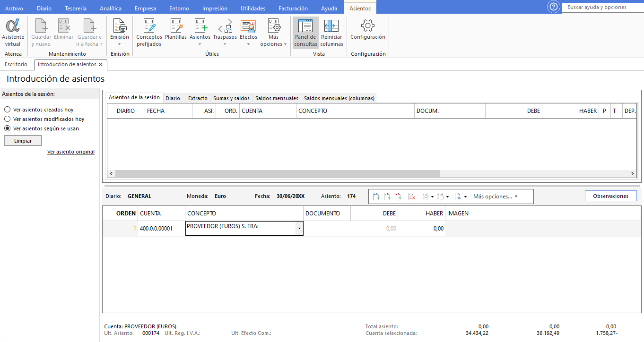Switch to the Sumas y saldos tab
This screenshot has width=644, height=342.
click(231, 98)
